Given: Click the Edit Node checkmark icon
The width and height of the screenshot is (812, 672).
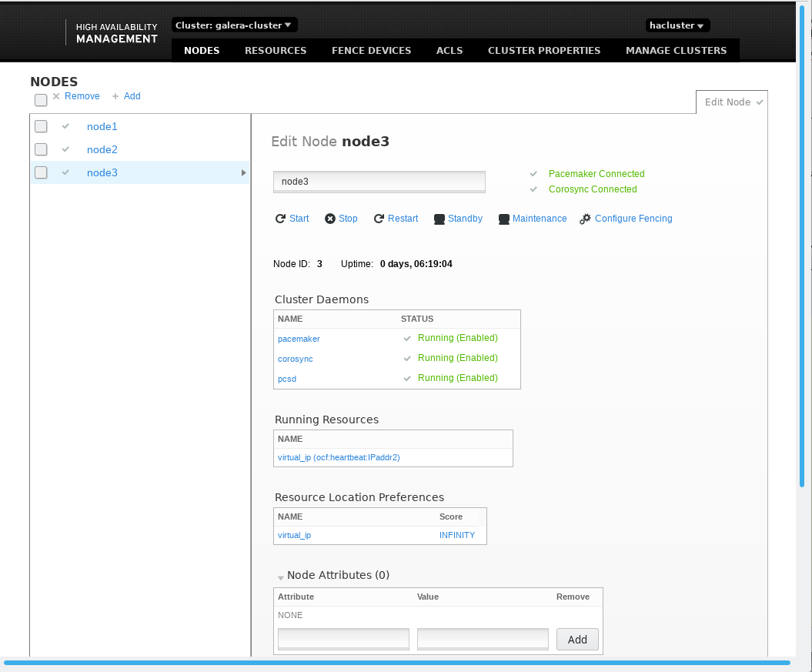Looking at the screenshot, I should [759, 102].
